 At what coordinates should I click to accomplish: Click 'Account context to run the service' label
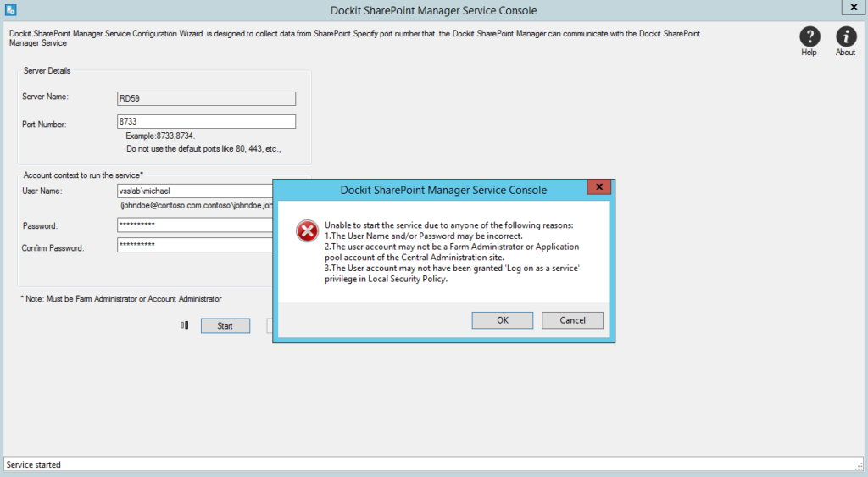pyautogui.click(x=83, y=175)
